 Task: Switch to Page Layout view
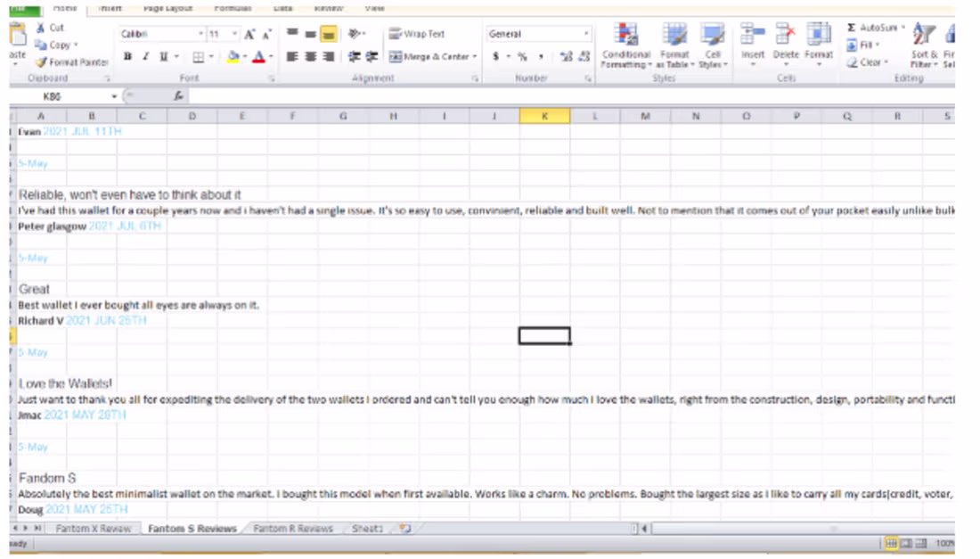[x=906, y=543]
